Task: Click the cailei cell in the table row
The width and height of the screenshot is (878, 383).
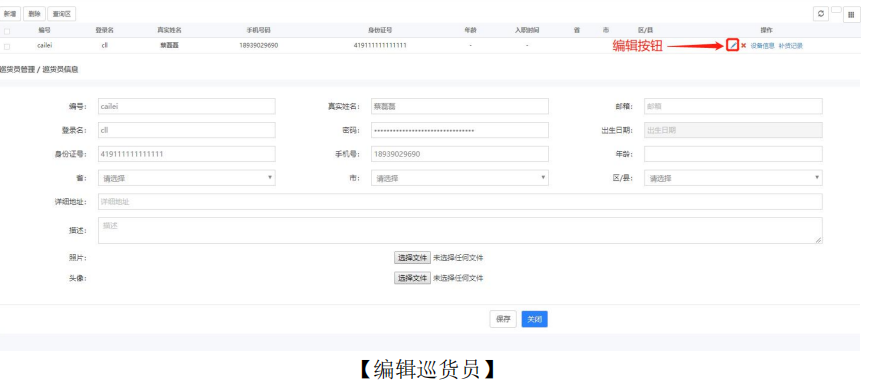Action: coord(45,46)
